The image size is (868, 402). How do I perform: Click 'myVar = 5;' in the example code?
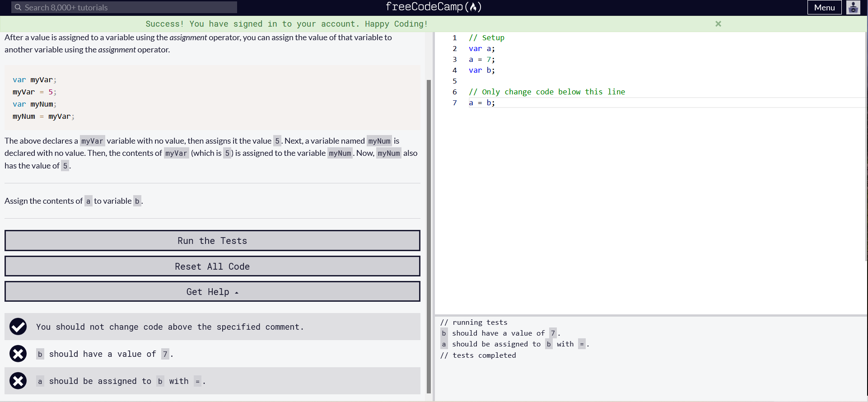tap(35, 92)
